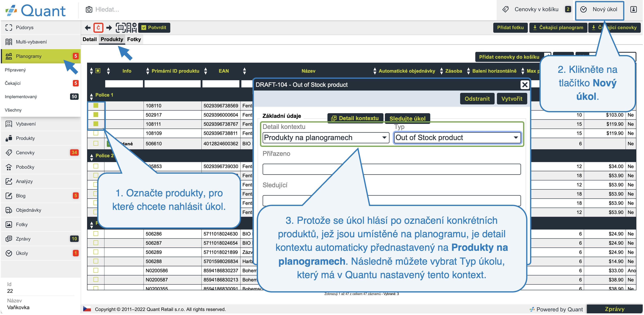This screenshot has height=315, width=644.
Task: Go forward with the right arrow icon
Action: click(x=109, y=27)
